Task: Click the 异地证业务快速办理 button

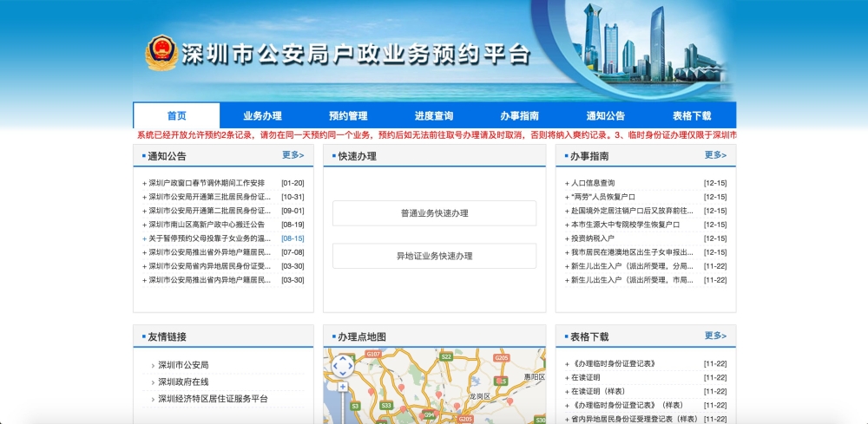Action: (x=435, y=256)
